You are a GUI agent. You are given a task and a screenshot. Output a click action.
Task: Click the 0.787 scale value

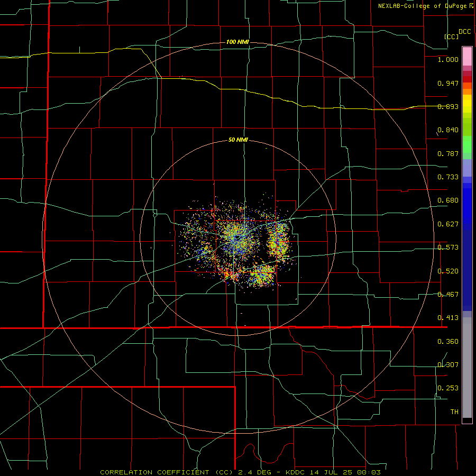click(x=448, y=153)
